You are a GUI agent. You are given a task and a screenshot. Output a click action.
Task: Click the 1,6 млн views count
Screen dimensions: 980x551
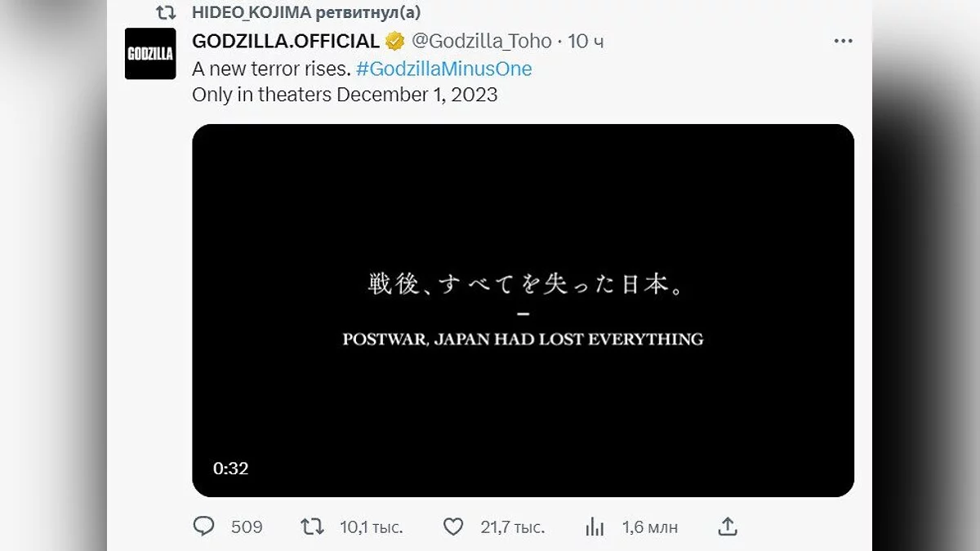click(650, 527)
